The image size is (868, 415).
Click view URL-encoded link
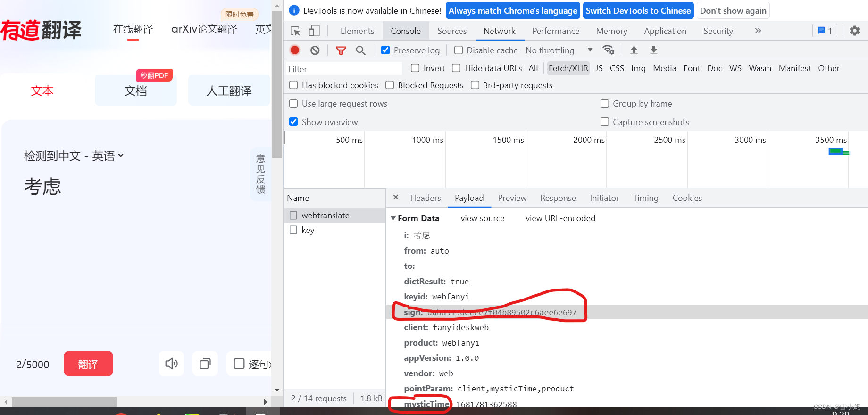[560, 218]
